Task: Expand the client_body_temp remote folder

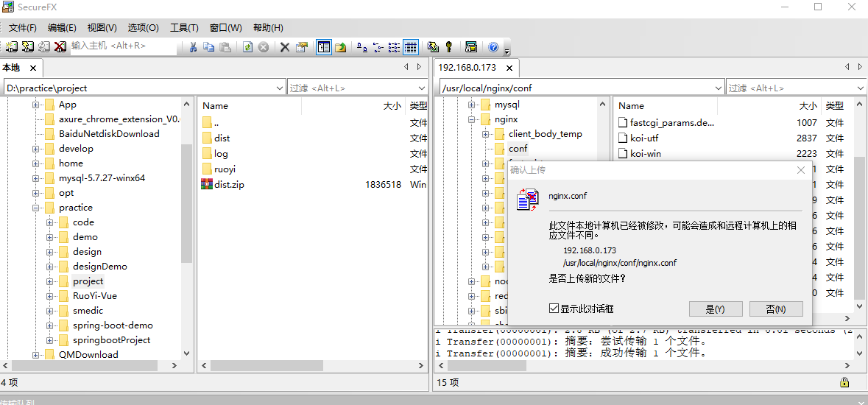Action: tap(485, 134)
